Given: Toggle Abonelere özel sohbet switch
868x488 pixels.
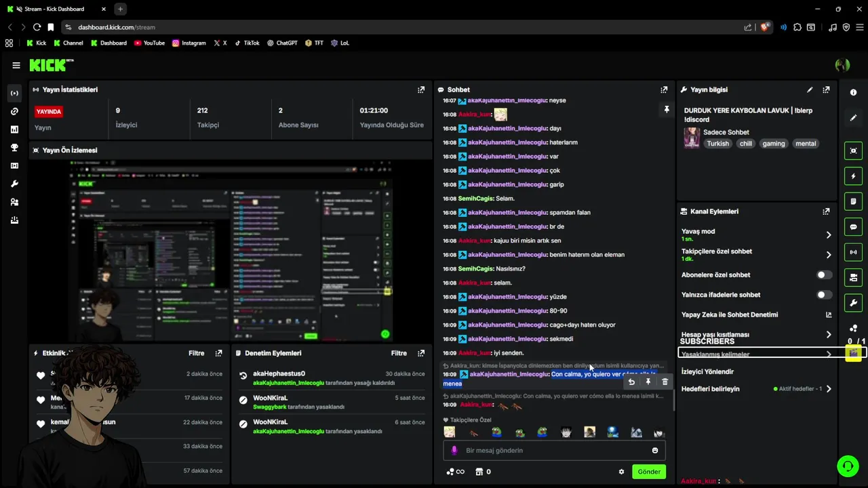Looking at the screenshot, I should pyautogui.click(x=824, y=275).
